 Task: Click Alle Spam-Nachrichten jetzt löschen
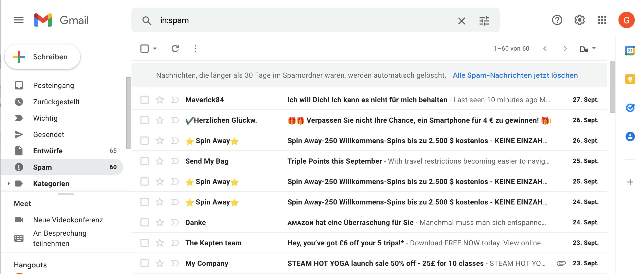(x=515, y=75)
